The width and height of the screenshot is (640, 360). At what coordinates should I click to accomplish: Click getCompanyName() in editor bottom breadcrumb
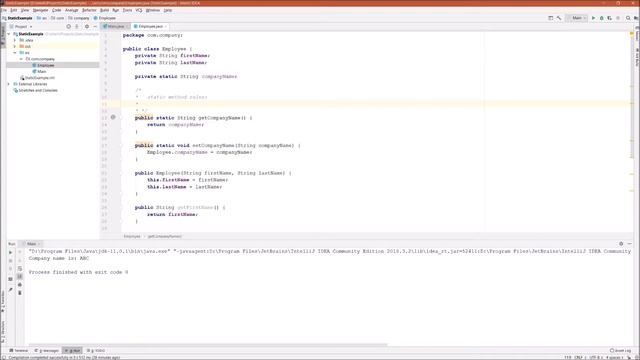point(164,236)
